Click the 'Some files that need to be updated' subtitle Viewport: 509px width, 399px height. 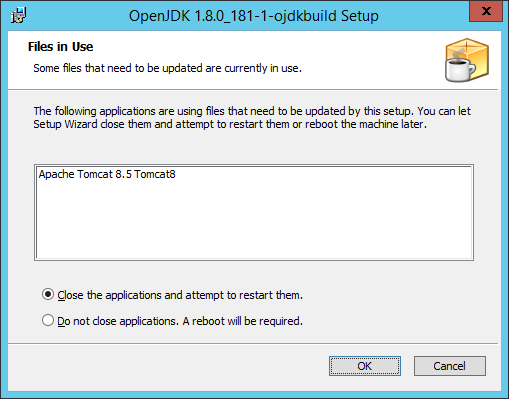click(167, 68)
